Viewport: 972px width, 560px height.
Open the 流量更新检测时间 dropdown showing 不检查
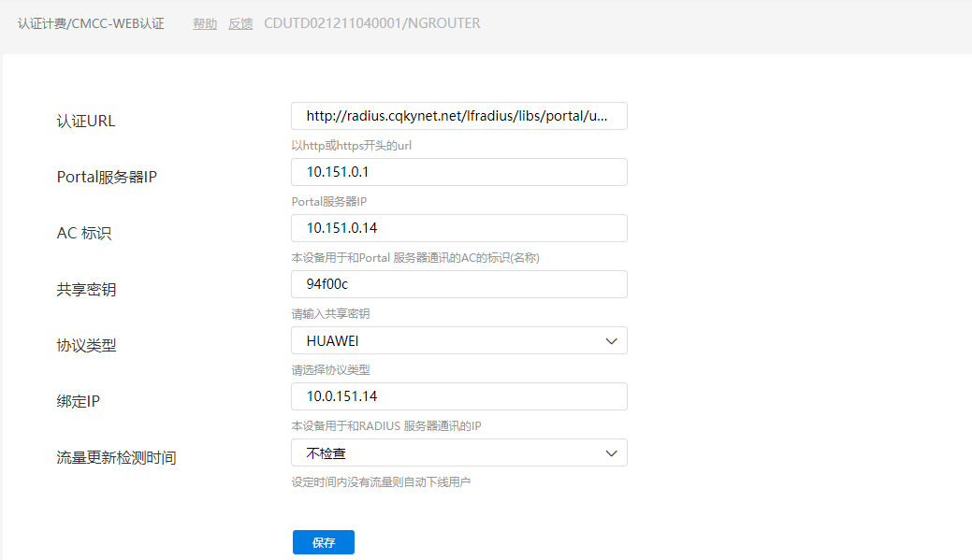click(x=458, y=452)
